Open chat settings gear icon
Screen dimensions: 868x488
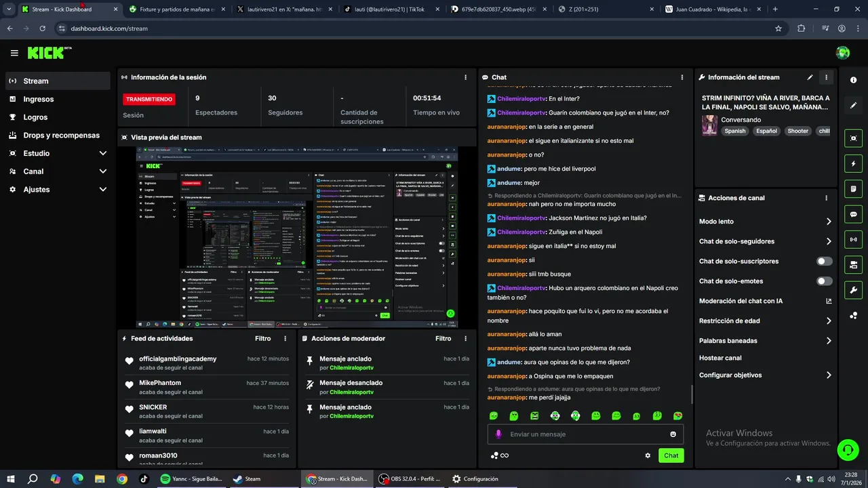click(648, 455)
